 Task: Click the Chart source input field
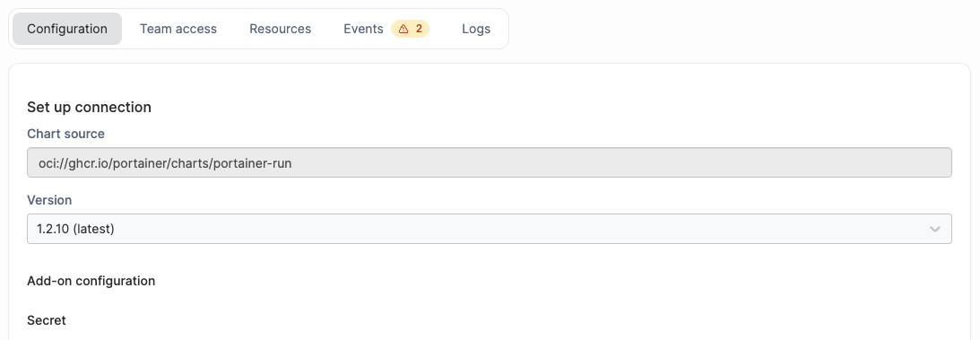(x=490, y=162)
